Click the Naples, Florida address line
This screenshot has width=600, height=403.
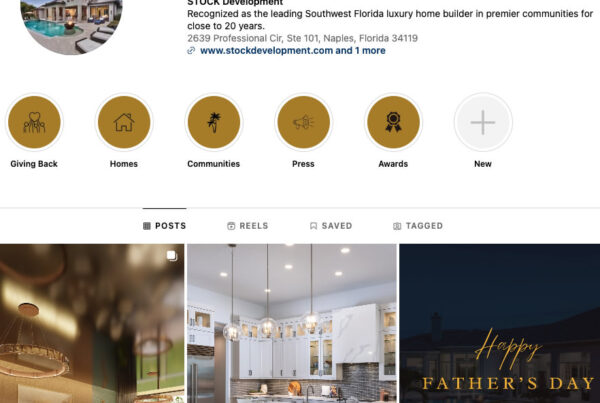click(302, 38)
